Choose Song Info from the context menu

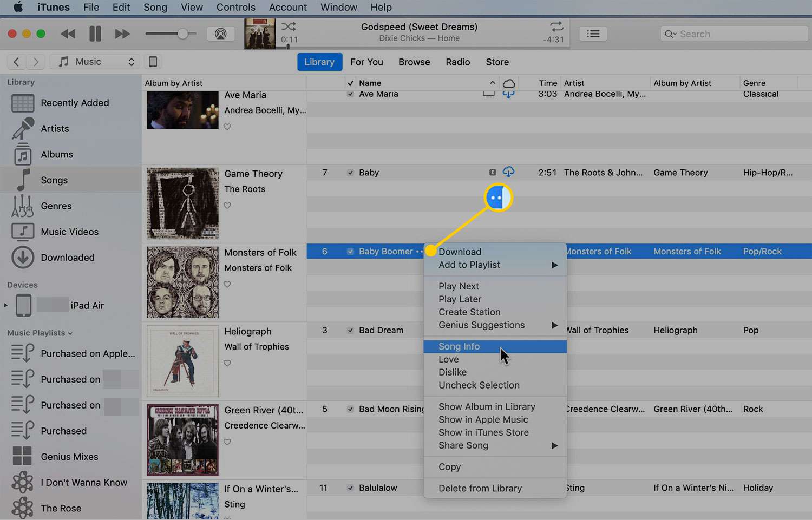495,346
